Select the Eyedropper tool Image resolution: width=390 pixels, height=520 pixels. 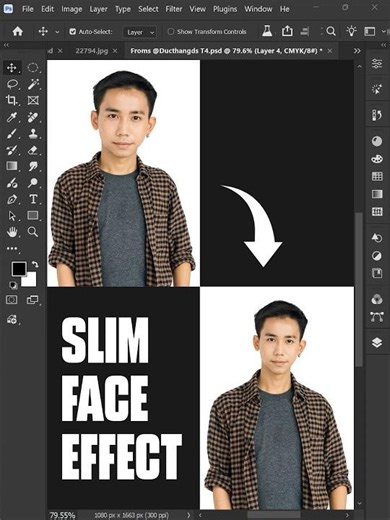click(12, 117)
